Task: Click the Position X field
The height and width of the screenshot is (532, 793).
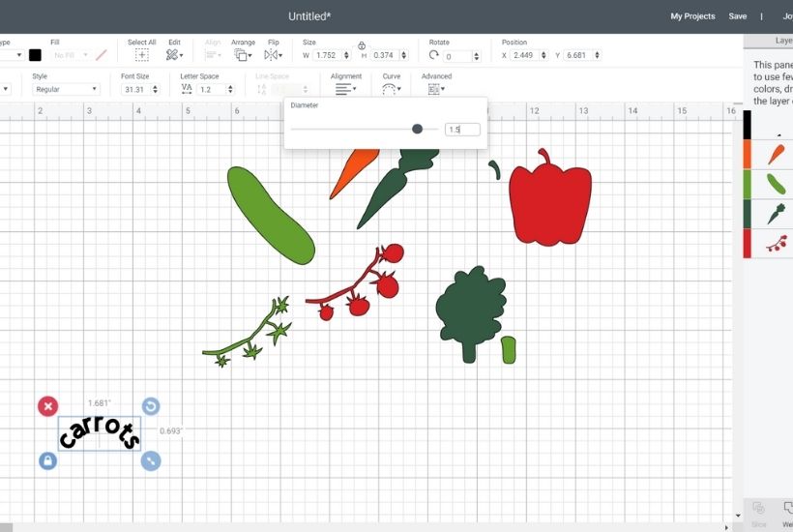Action: click(524, 55)
